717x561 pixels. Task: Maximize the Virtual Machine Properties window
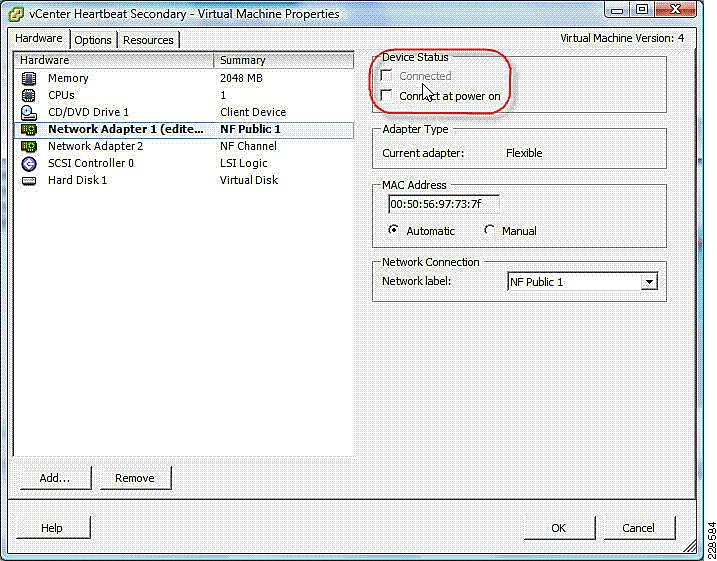tap(642, 9)
